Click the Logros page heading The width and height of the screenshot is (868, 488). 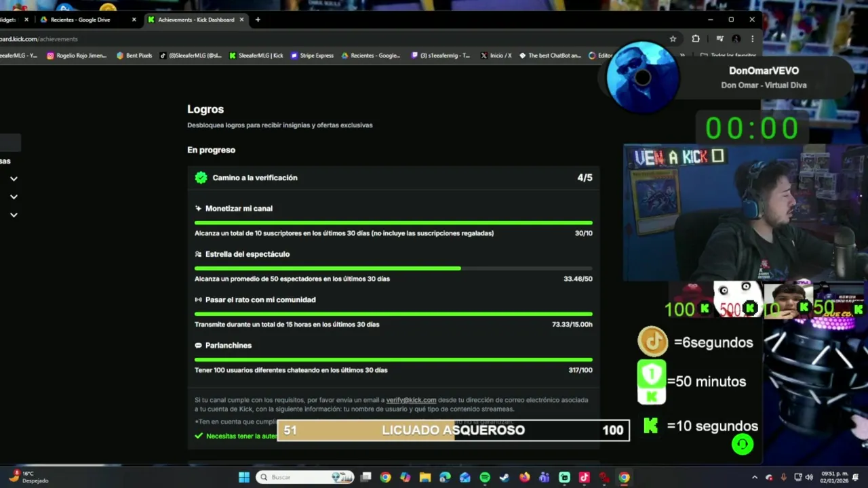click(x=205, y=109)
